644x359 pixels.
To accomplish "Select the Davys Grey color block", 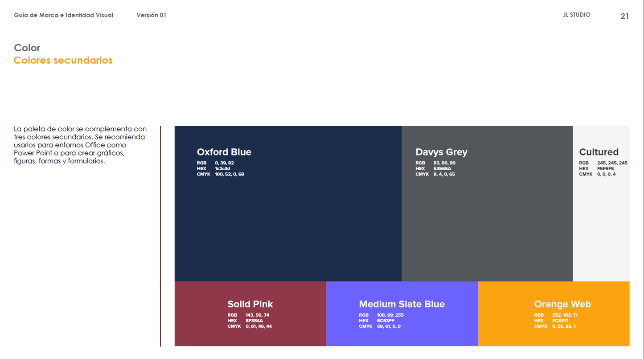I will point(487,223).
